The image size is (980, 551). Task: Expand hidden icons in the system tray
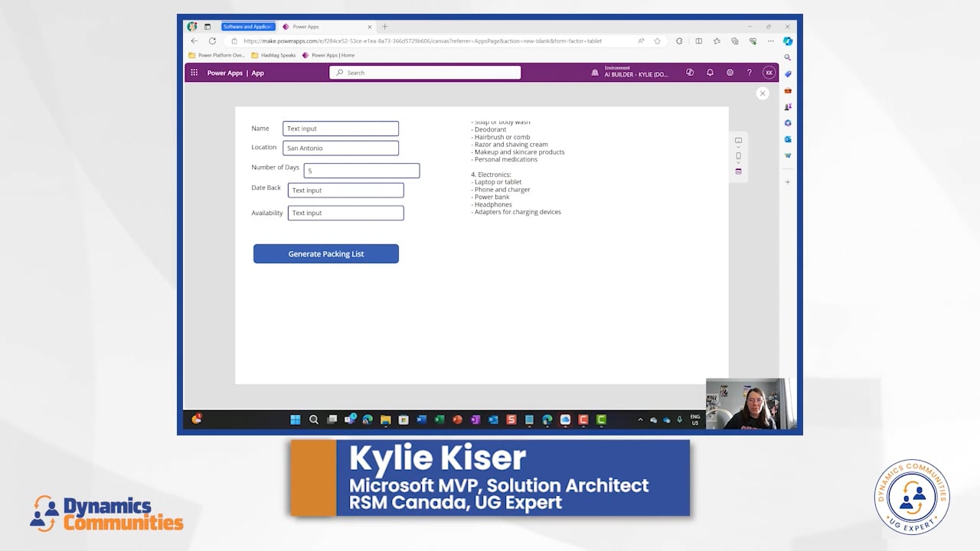(639, 419)
